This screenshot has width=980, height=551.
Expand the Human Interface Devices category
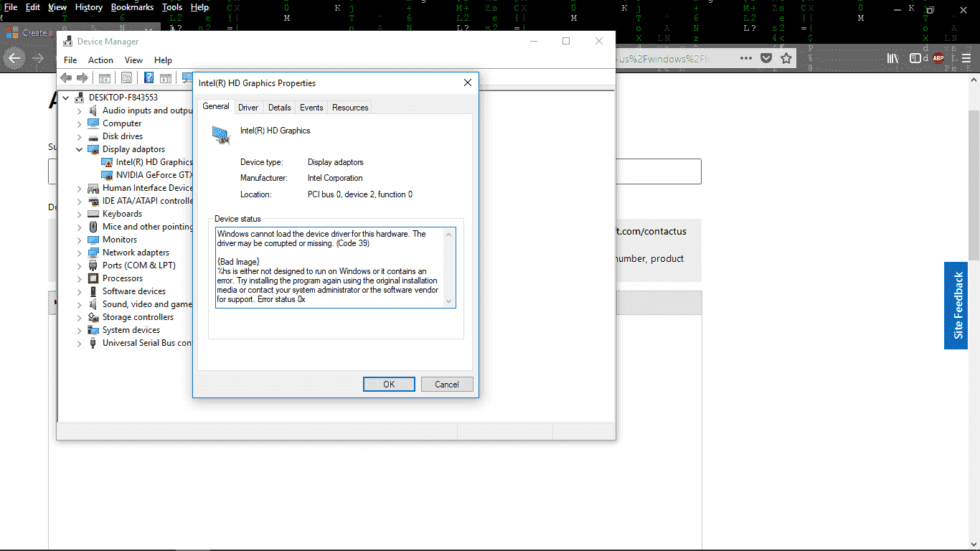point(80,188)
